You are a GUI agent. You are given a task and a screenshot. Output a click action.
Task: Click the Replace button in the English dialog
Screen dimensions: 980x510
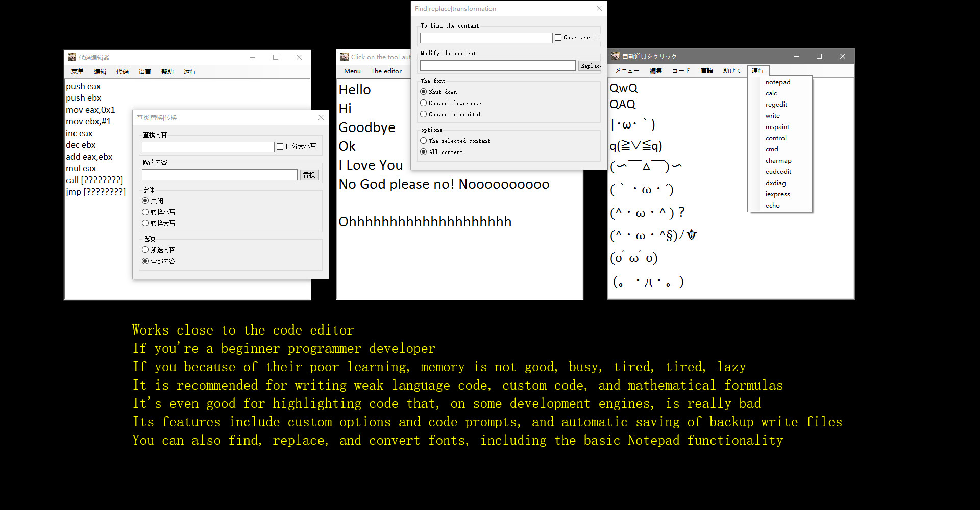click(590, 66)
